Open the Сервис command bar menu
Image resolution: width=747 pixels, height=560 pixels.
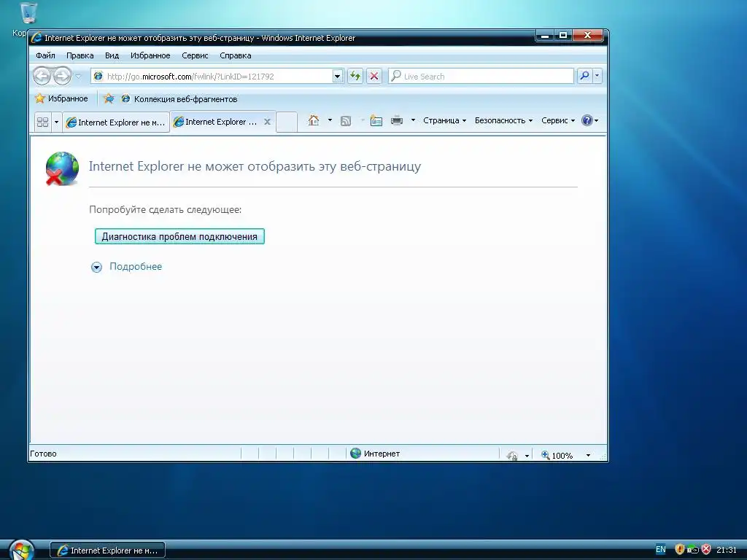tap(558, 120)
